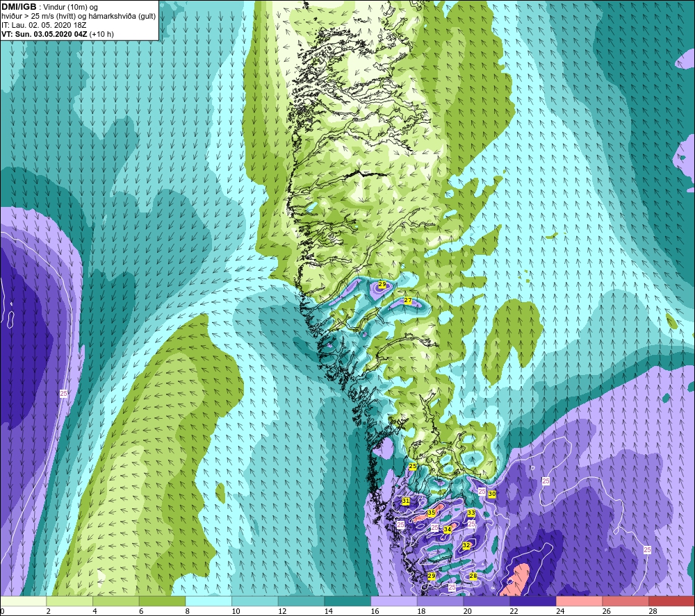This screenshot has height=616, width=695.
Task: Select the dark teal swatch between 14 and 16
Action: click(x=347, y=601)
